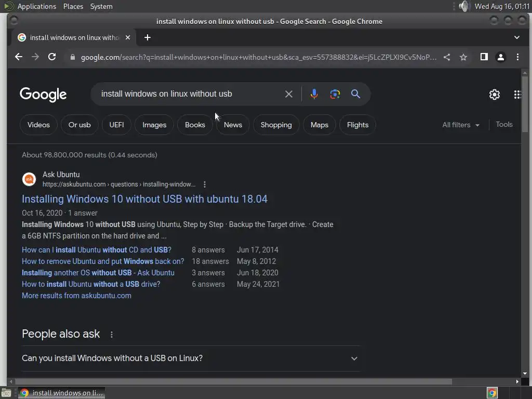The height and width of the screenshot is (399, 532).
Task: Open Chrome's three-dot menu
Action: (517, 57)
